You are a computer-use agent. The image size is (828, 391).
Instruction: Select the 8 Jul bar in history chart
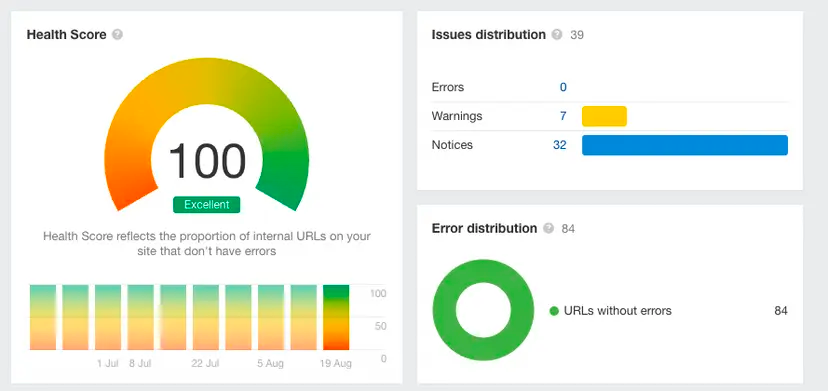click(x=140, y=318)
